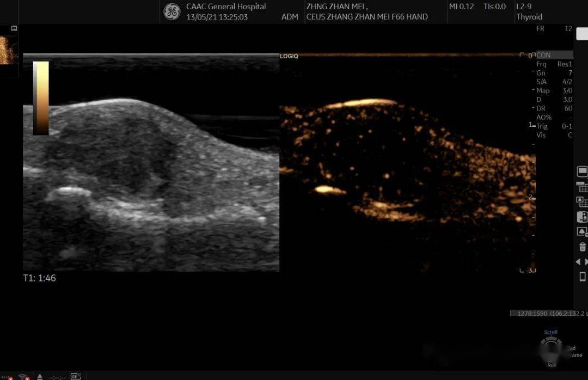Viewport: 588px width, 380px height.
Task: Click the date and time stamp
Action: tap(217, 17)
